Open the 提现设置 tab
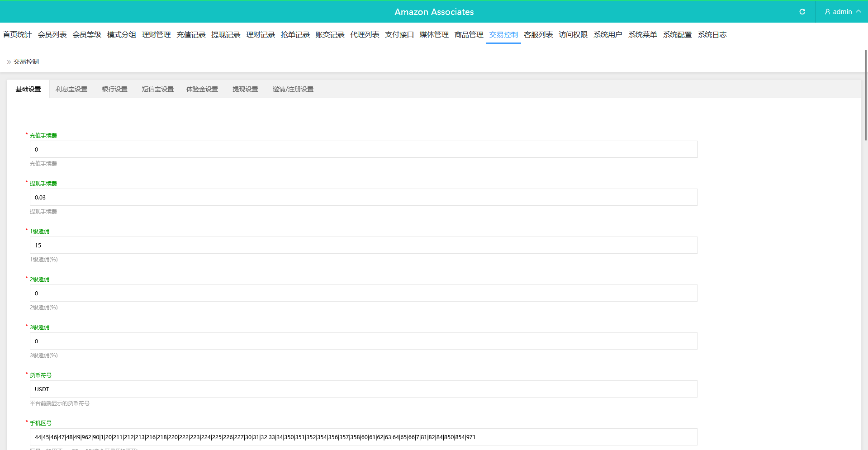Viewport: 868px width, 450px height. click(x=245, y=89)
